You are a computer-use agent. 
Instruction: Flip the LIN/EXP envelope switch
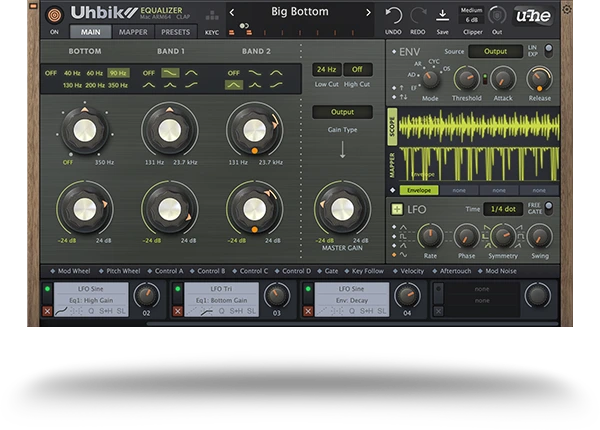(546, 50)
